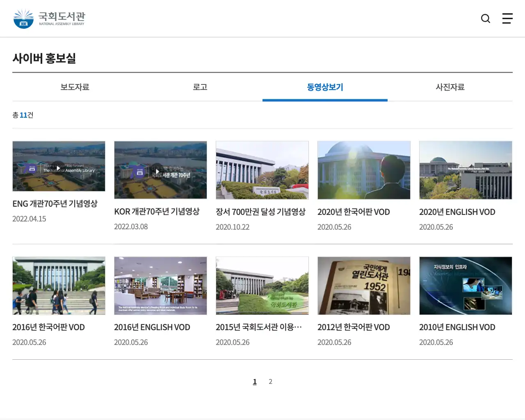
Task: Open the ENG 개관70주년 기념영상 title link
Action: click(x=55, y=203)
